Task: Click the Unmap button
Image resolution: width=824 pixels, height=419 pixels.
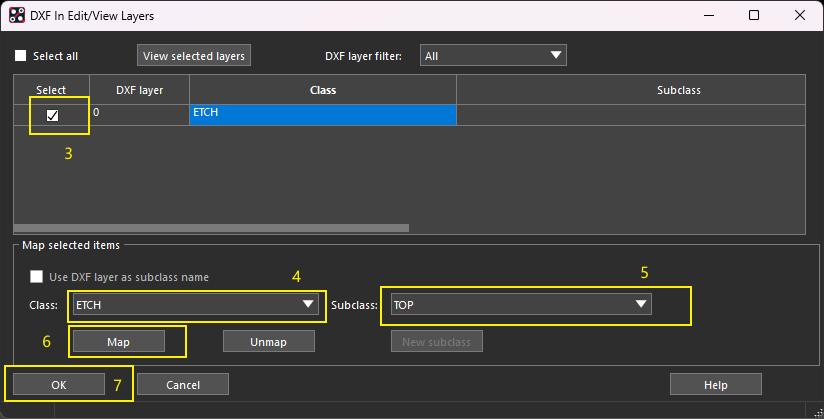Action: click(268, 342)
